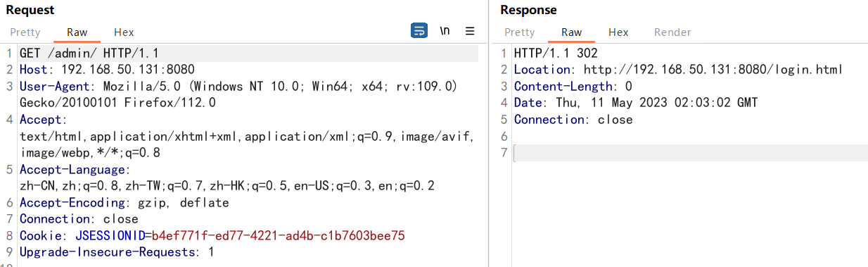Click the Upgrade-Insecure-Requests header line
This screenshot has height=267, width=868.
117,252
